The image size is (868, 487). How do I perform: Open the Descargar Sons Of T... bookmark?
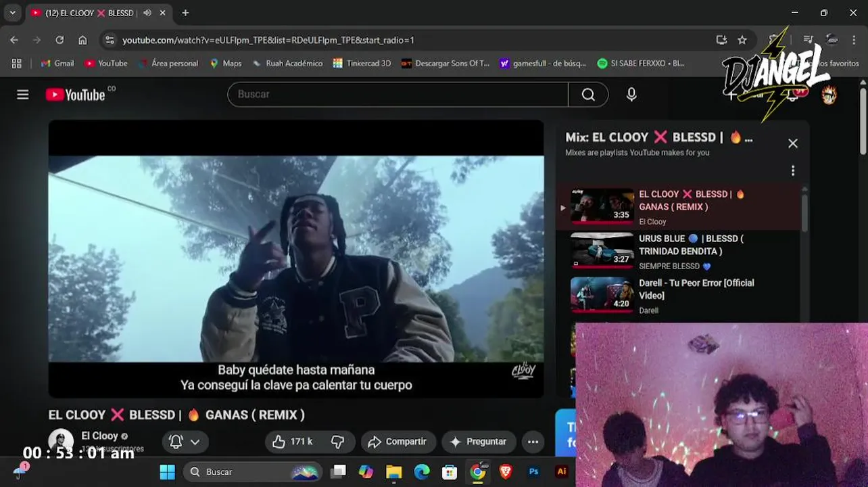click(x=445, y=63)
